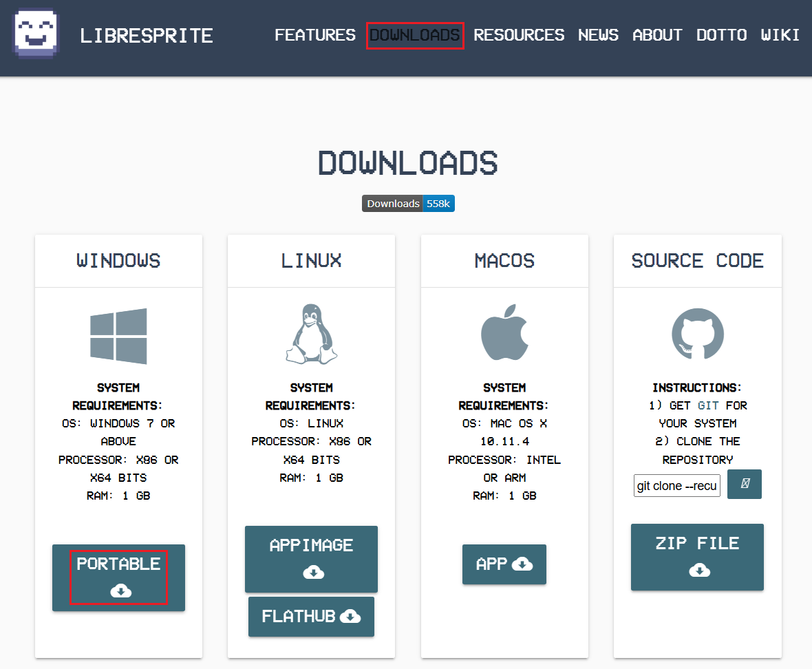The height and width of the screenshot is (669, 812).
Task: Follow the GIT link in instructions
Action: [708, 405]
